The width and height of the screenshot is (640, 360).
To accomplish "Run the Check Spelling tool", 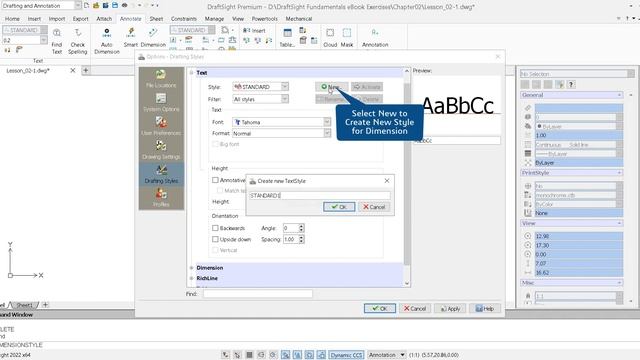I will click(78, 41).
